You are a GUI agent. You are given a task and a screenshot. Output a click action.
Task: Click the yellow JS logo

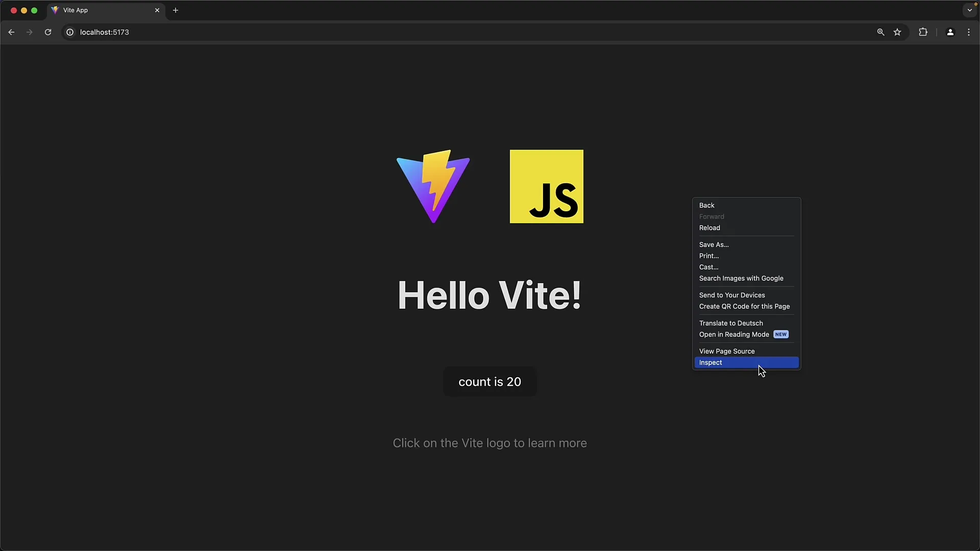pos(547,186)
